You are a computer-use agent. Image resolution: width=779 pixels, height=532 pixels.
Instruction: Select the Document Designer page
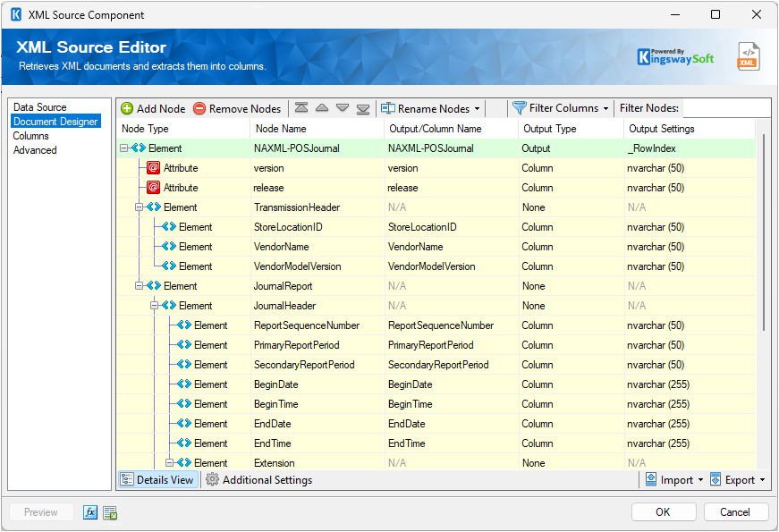point(55,122)
